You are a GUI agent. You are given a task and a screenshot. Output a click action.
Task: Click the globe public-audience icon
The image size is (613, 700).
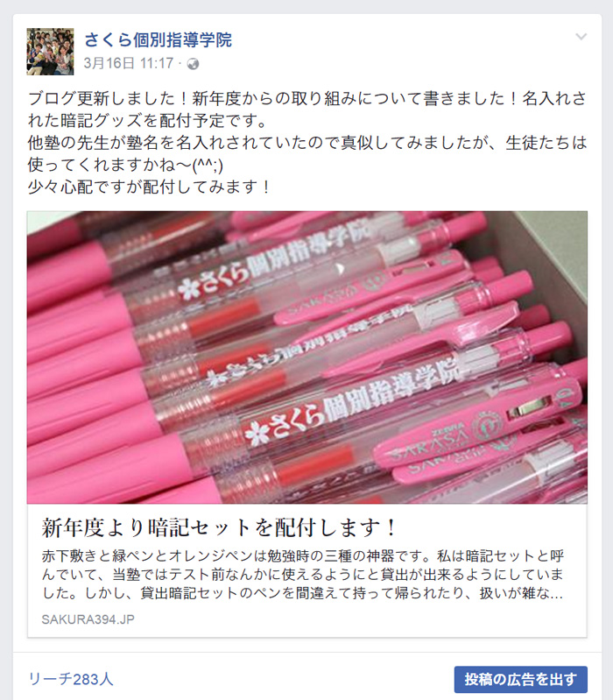point(194,64)
